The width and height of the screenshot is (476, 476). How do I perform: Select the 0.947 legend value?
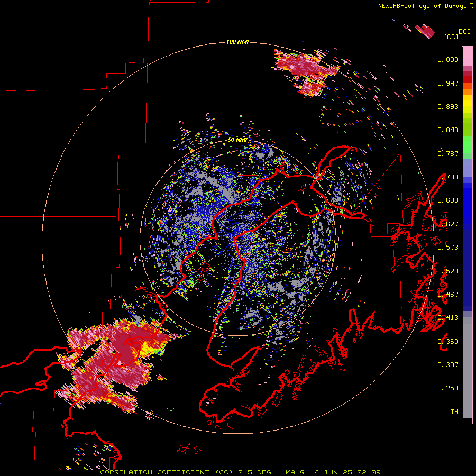coord(448,83)
